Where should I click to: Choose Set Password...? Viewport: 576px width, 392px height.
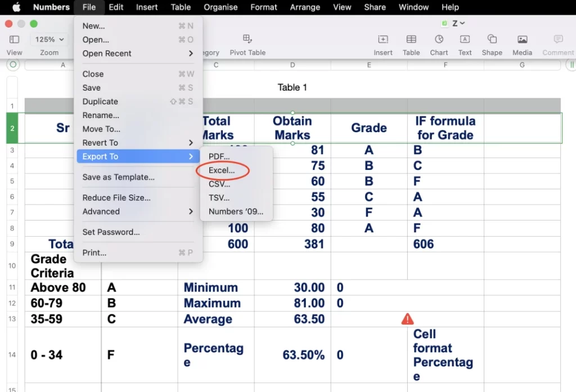click(138, 232)
